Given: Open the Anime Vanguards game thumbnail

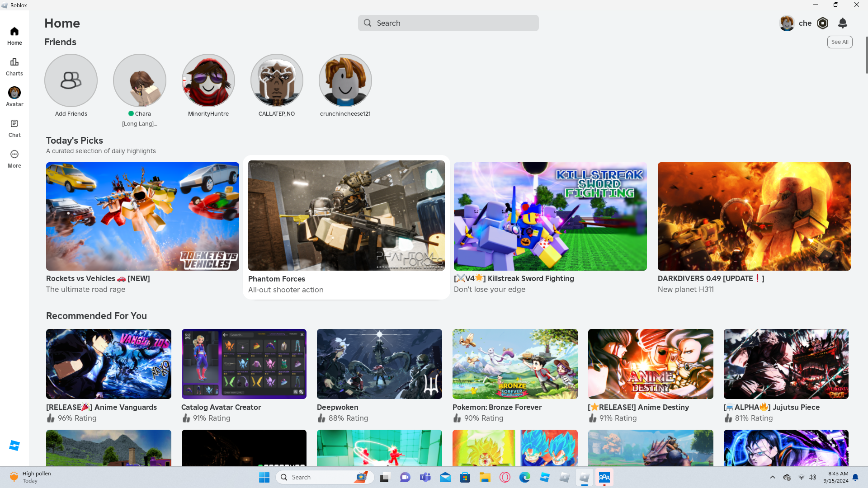Looking at the screenshot, I should coord(108,364).
